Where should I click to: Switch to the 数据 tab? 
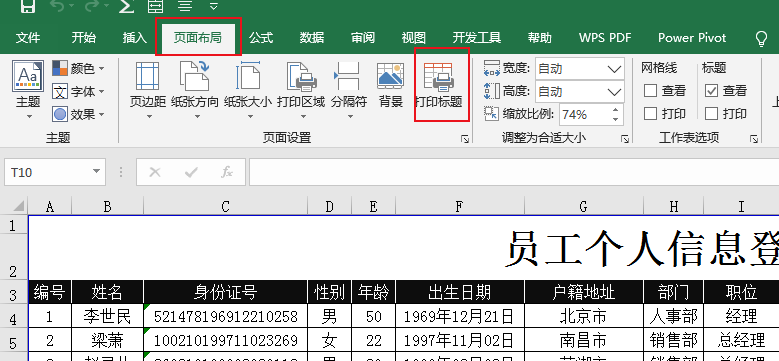312,38
